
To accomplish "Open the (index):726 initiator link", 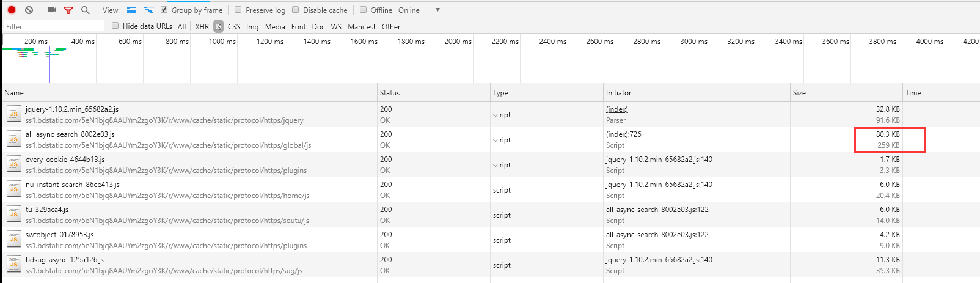I will click(x=623, y=134).
